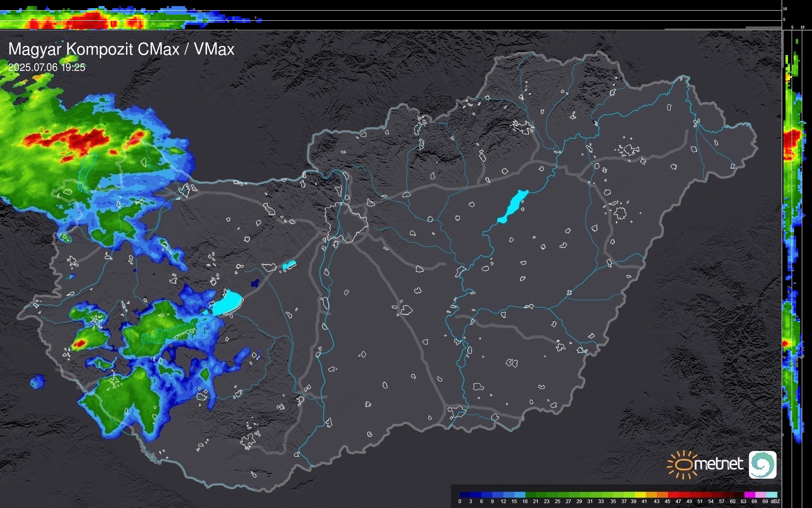Click the small red cell in southwest Hungary
The image size is (812, 508).
pos(80,343)
